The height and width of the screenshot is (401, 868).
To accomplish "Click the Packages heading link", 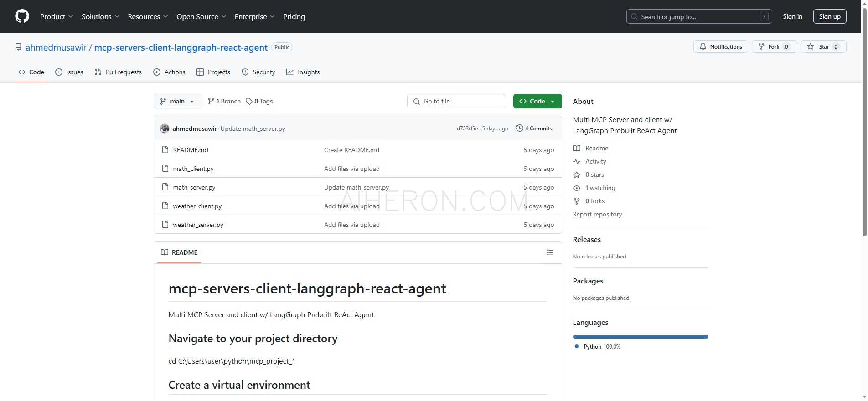I will pos(588,281).
